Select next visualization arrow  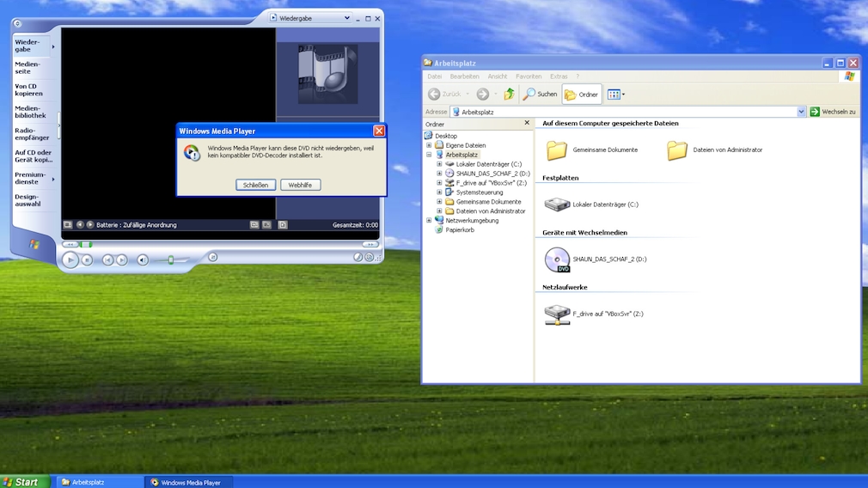coord(89,224)
